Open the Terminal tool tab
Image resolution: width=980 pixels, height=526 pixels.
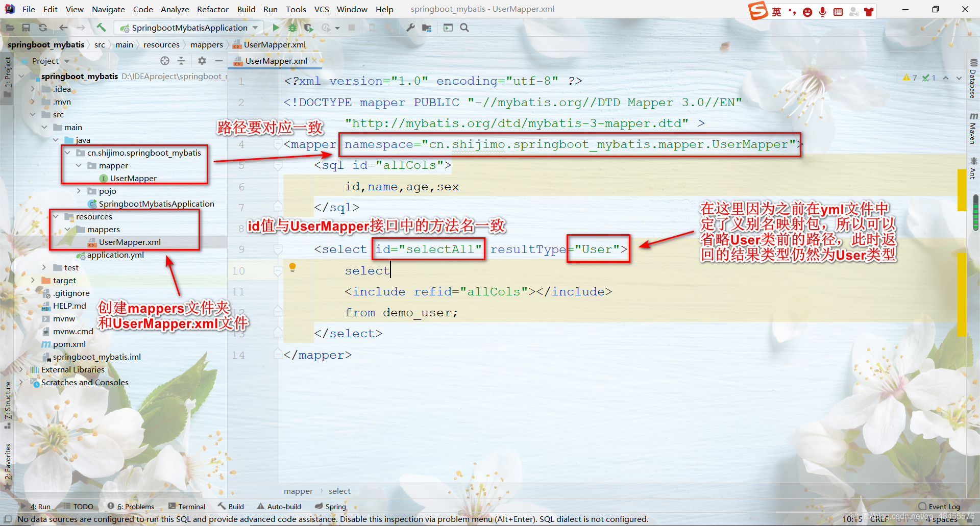point(187,507)
